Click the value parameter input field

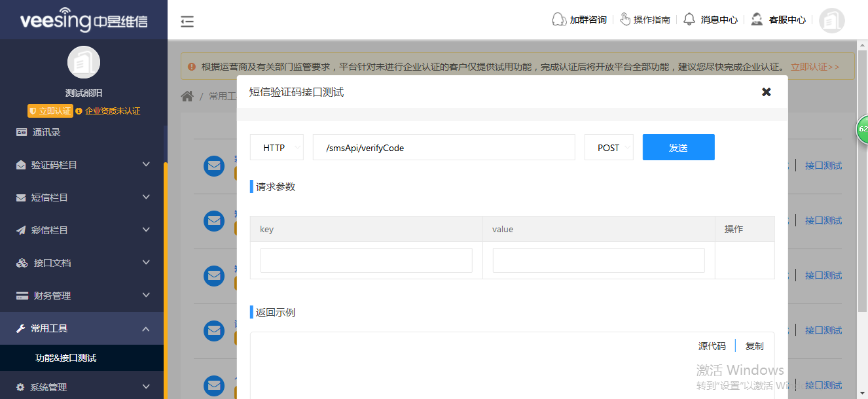pyautogui.click(x=599, y=260)
